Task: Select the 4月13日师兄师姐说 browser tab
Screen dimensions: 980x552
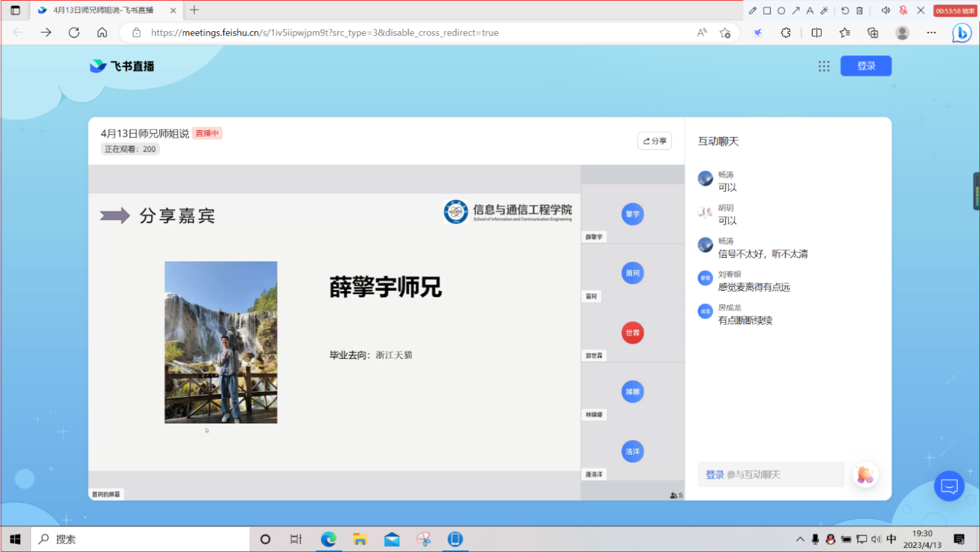Action: 104,10
